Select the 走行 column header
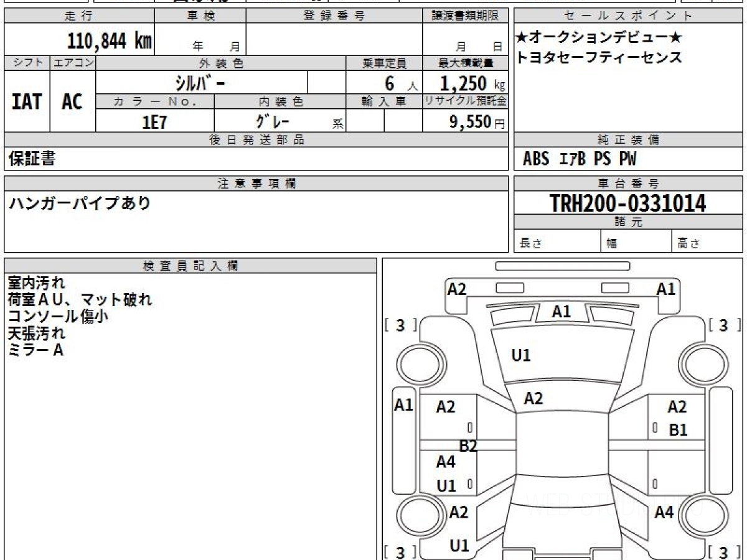The width and height of the screenshot is (747, 560). click(x=78, y=16)
